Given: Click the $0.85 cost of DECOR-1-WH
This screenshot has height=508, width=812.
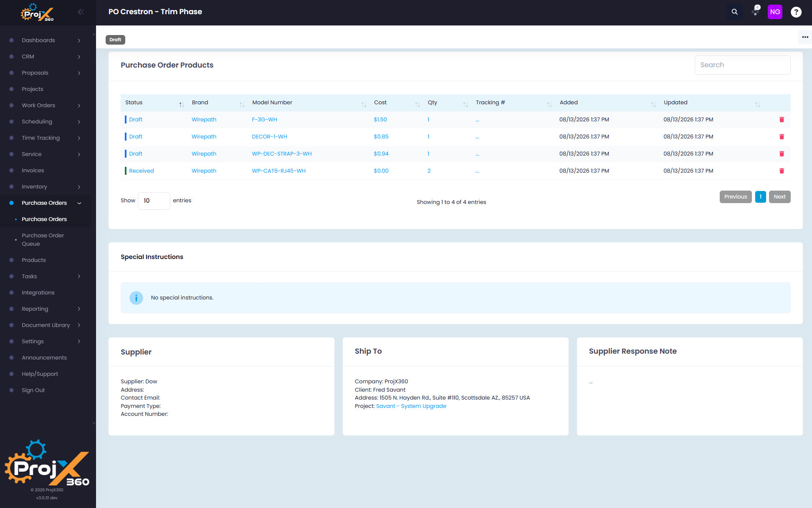Looking at the screenshot, I should pos(381,137).
